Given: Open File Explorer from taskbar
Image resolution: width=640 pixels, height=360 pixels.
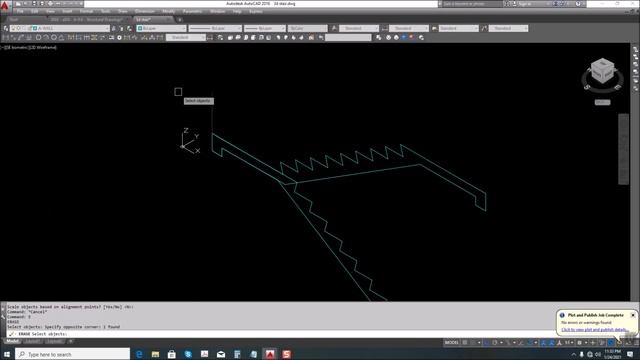Looking at the screenshot, I should 156,354.
